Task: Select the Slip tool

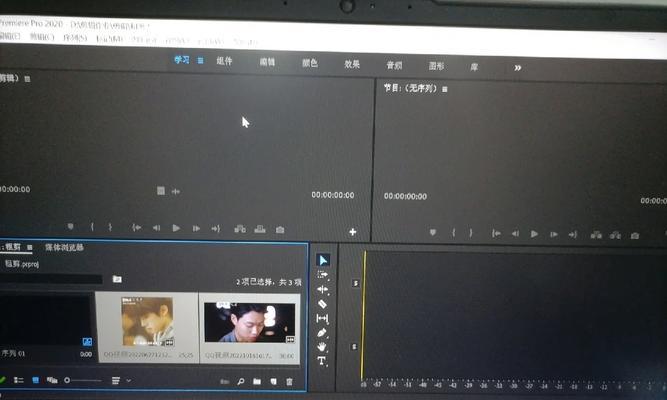Action: click(322, 318)
